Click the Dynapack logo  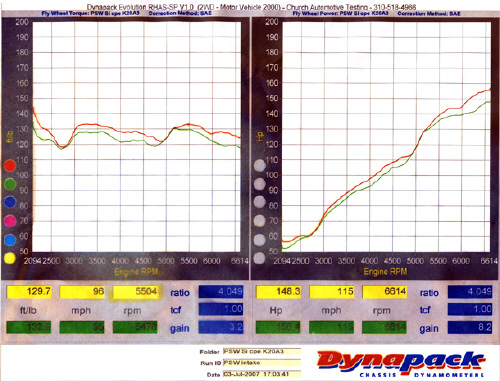pos(401,363)
